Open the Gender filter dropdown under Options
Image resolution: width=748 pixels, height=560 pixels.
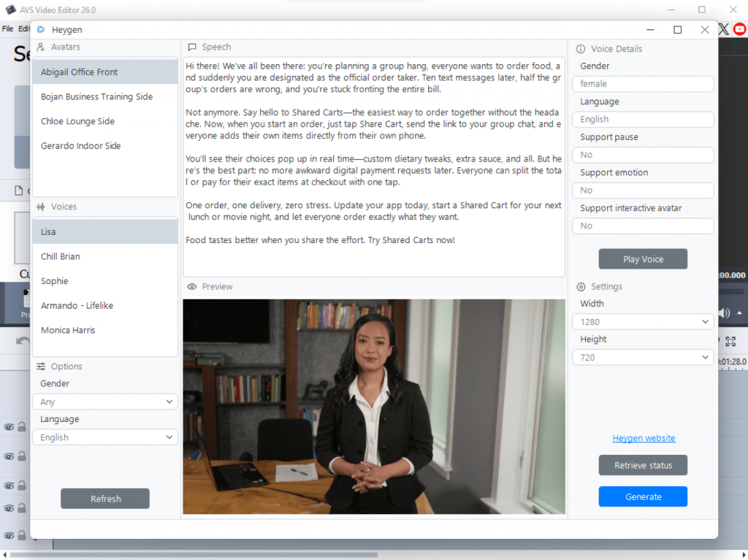[105, 402]
